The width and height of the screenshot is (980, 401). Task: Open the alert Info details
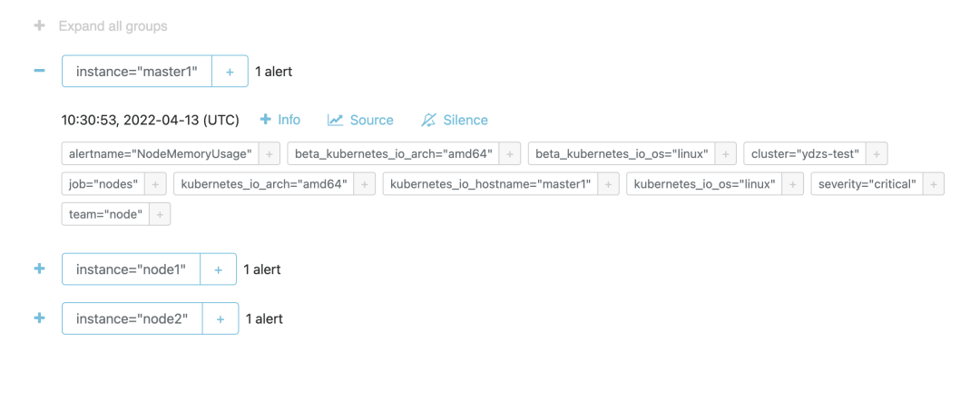[x=280, y=120]
